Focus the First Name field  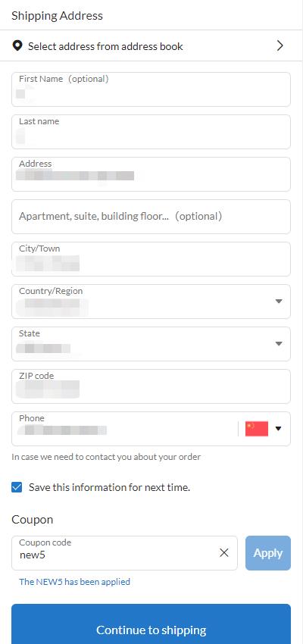151,89
